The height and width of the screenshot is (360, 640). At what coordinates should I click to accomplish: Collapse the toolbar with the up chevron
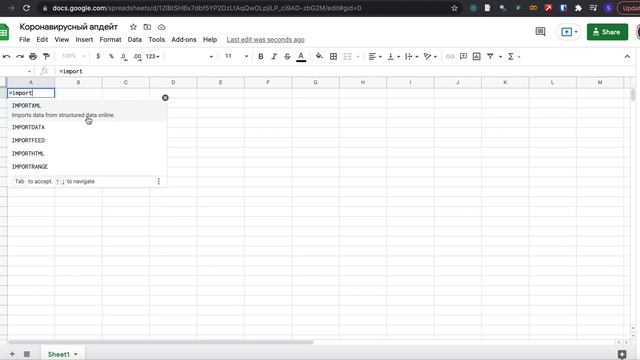pos(627,56)
